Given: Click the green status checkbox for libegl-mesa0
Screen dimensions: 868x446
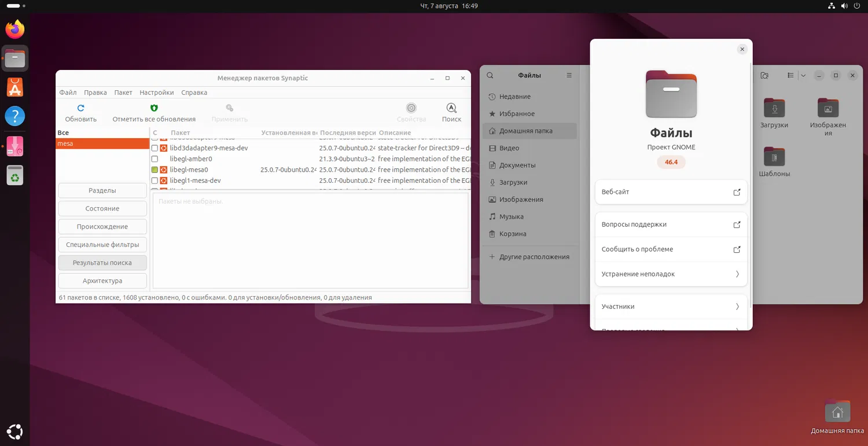Looking at the screenshot, I should [x=155, y=170].
